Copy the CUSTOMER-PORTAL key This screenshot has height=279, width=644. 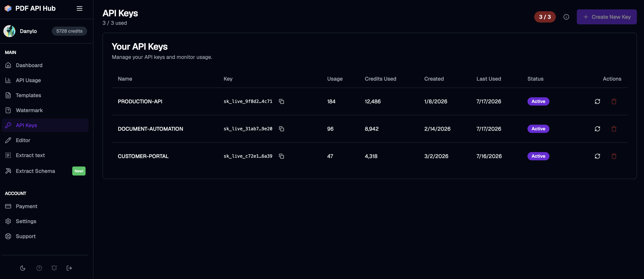pos(281,156)
